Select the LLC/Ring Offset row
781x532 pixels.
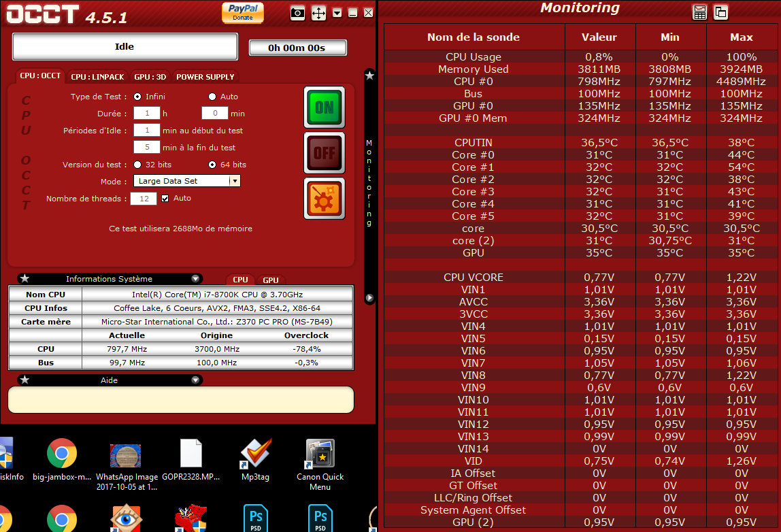coord(581,497)
